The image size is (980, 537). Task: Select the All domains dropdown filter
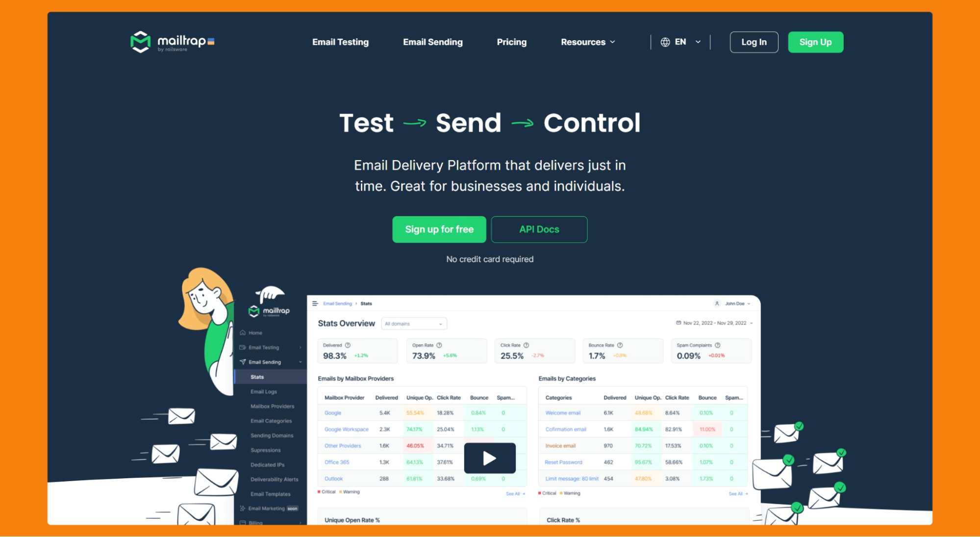tap(412, 324)
